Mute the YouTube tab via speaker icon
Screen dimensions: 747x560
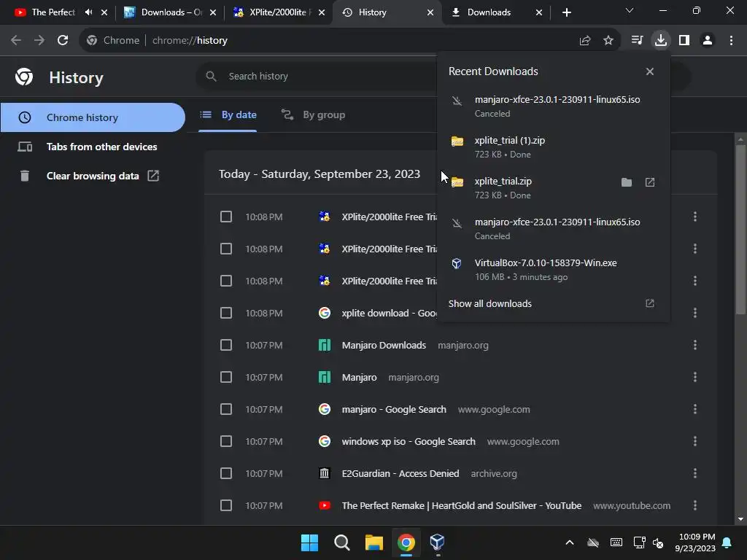point(88,12)
